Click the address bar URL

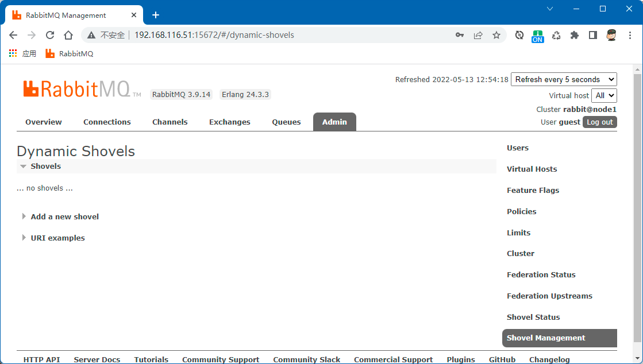(214, 35)
